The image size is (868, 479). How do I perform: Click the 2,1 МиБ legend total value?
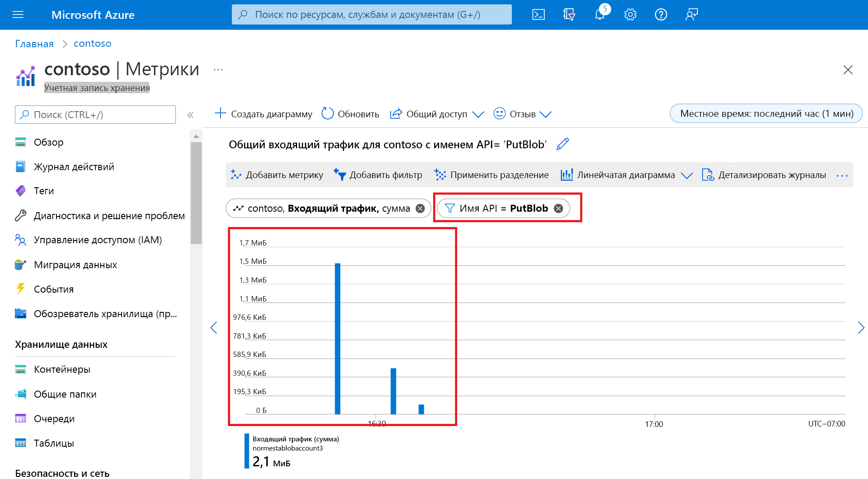coord(271,462)
